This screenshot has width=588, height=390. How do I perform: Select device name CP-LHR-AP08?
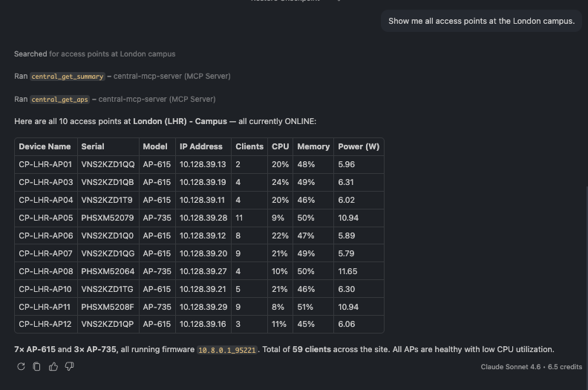point(46,271)
